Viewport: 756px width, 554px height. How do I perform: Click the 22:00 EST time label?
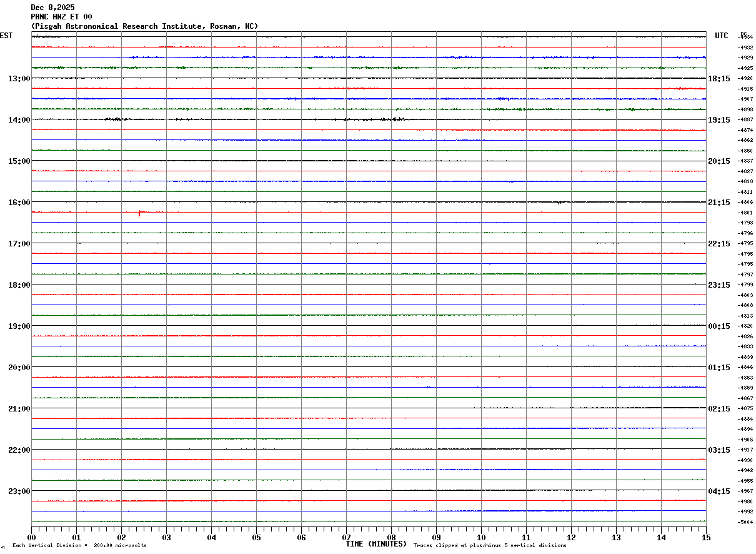[x=19, y=450]
